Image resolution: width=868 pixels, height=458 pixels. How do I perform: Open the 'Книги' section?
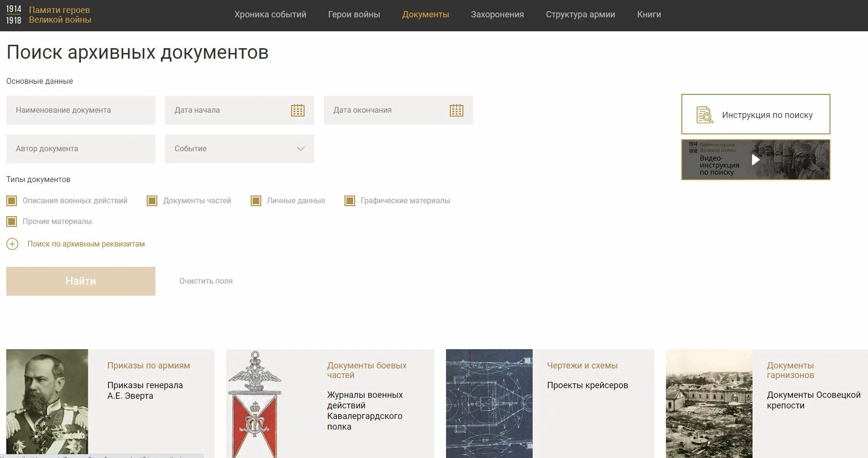pos(649,14)
